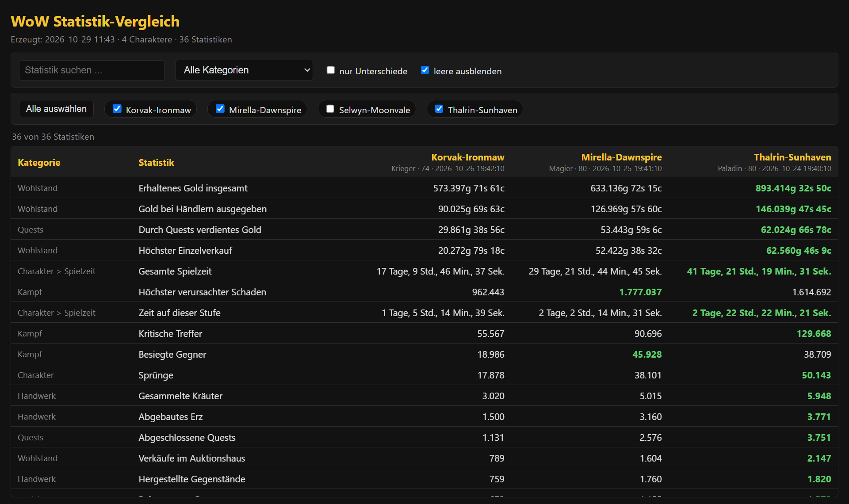Open the 'Alle Kategorien' dropdown
The height and width of the screenshot is (504, 849).
tap(244, 70)
